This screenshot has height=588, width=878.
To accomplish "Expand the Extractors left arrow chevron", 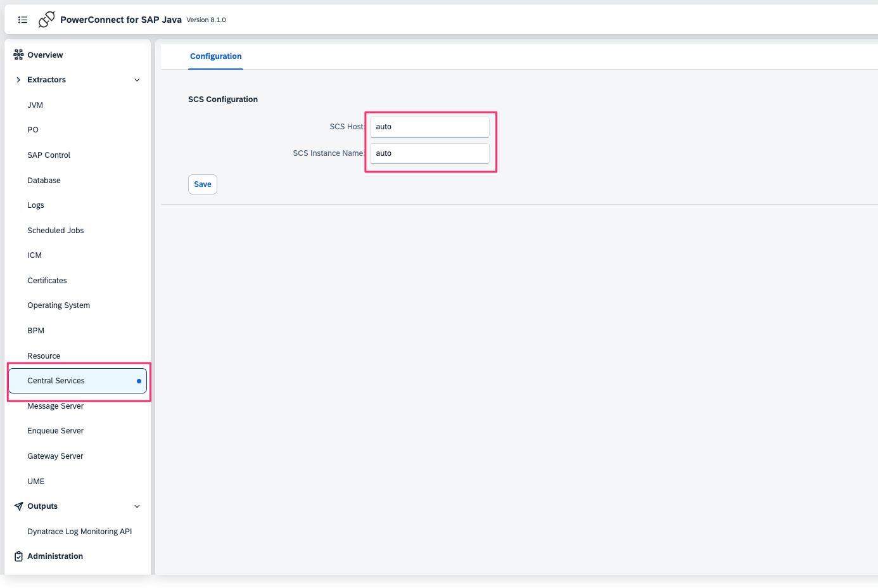I will 18,80.
